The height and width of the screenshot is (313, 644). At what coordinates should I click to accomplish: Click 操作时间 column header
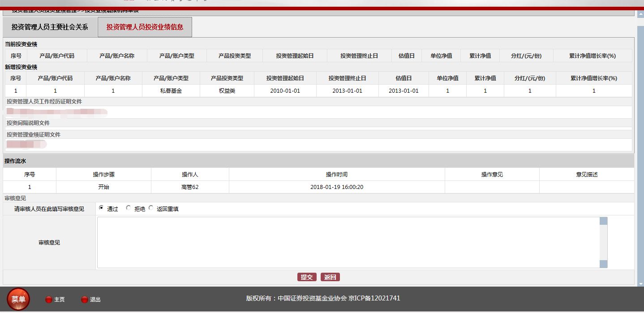click(337, 175)
